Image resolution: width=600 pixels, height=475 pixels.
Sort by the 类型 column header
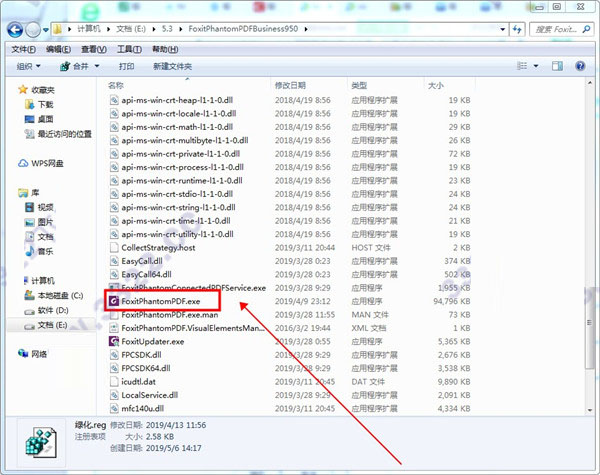[359, 85]
